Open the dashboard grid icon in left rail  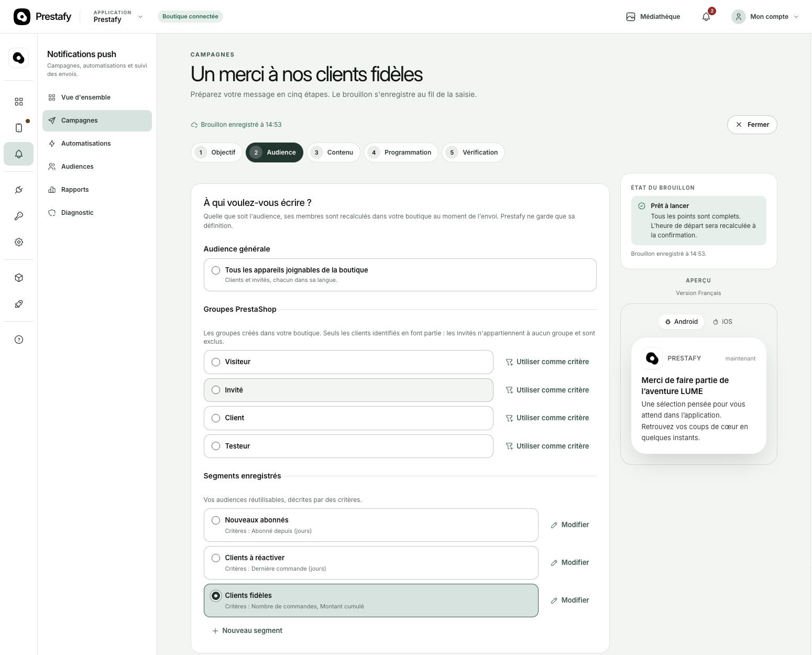[x=19, y=102]
